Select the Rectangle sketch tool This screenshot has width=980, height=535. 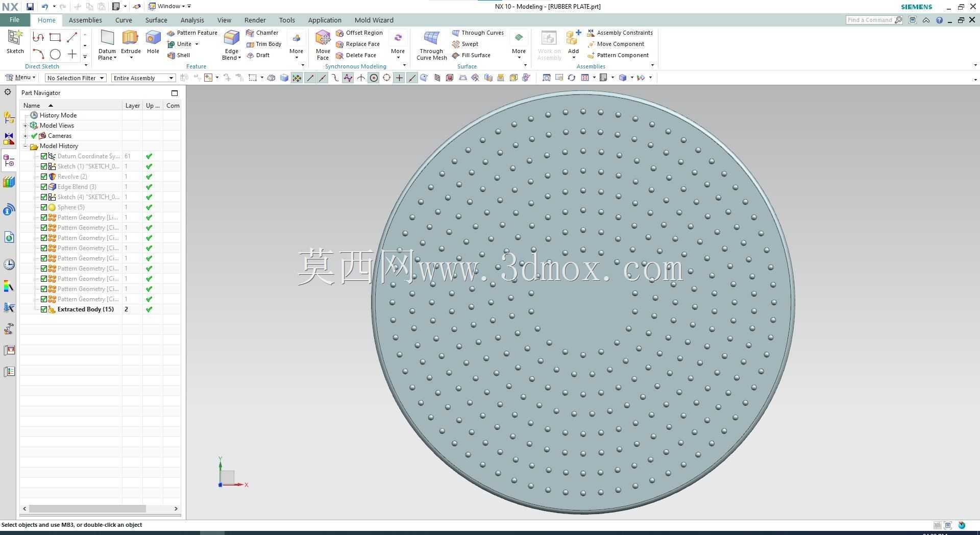(55, 37)
